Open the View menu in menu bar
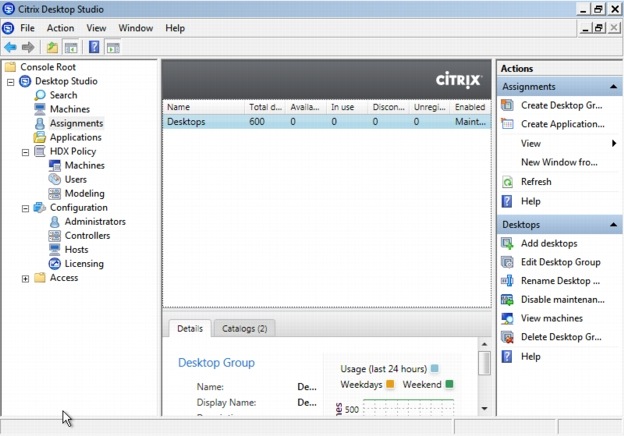 click(96, 28)
